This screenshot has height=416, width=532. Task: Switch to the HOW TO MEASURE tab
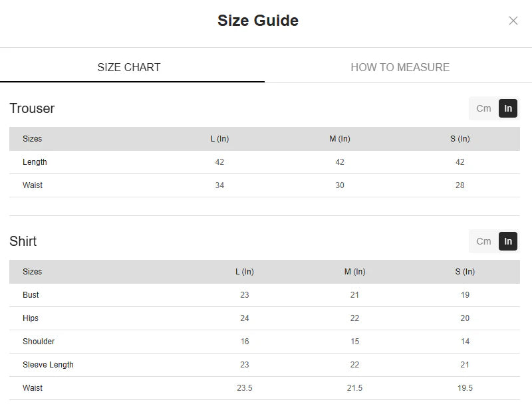(400, 67)
